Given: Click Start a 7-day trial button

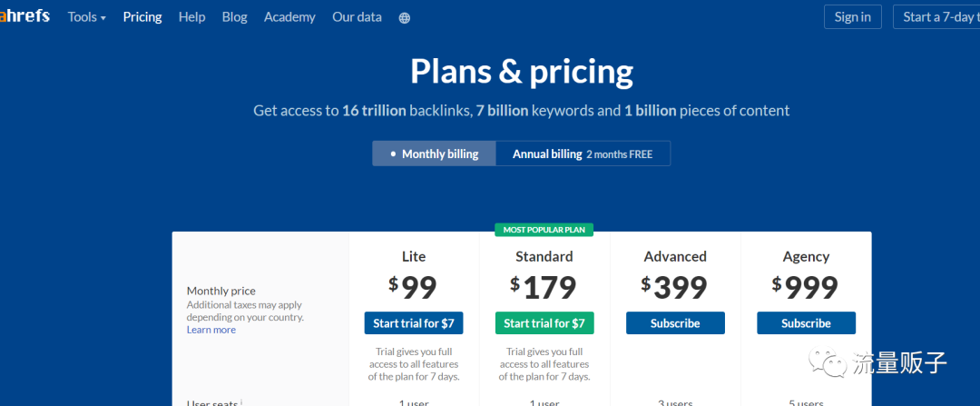Looking at the screenshot, I should (x=937, y=17).
